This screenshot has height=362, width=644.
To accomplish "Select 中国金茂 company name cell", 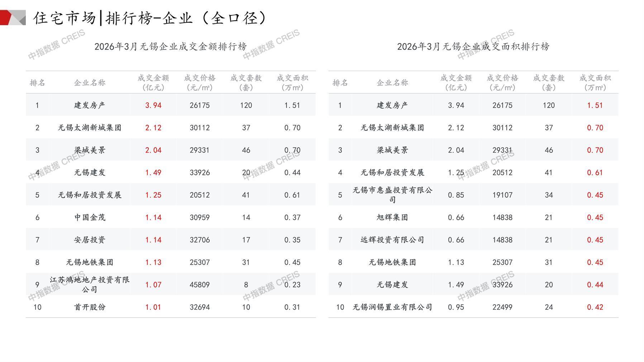I will (90, 218).
